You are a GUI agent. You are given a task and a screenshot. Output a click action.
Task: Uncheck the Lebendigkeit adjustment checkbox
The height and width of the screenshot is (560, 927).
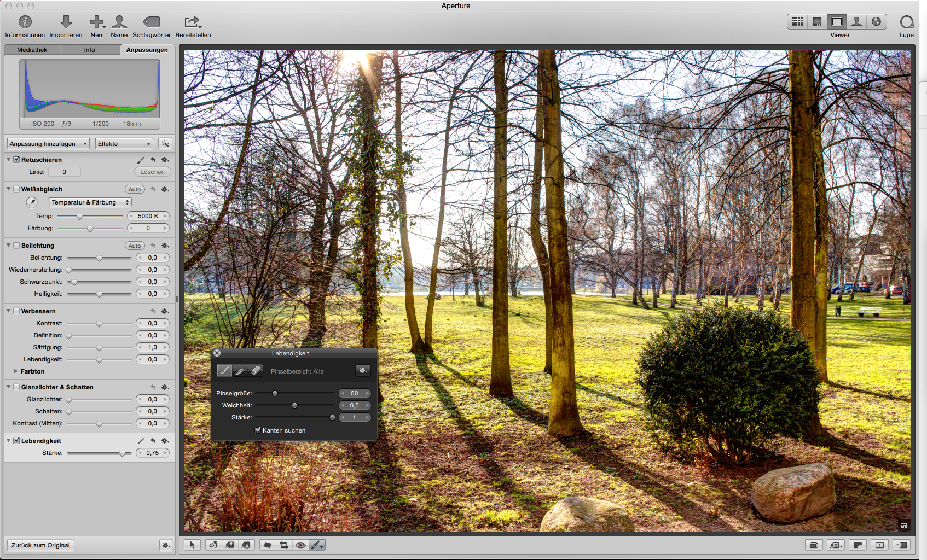(16, 441)
